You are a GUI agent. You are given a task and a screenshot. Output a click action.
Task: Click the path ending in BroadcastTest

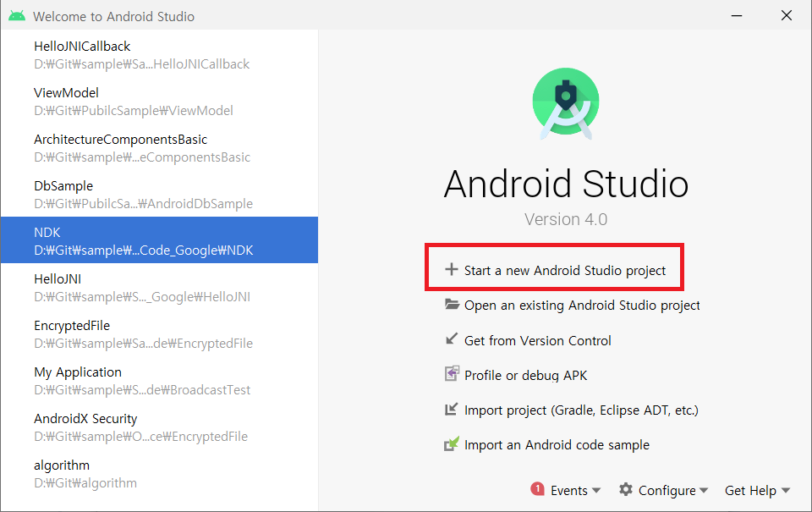pos(142,389)
